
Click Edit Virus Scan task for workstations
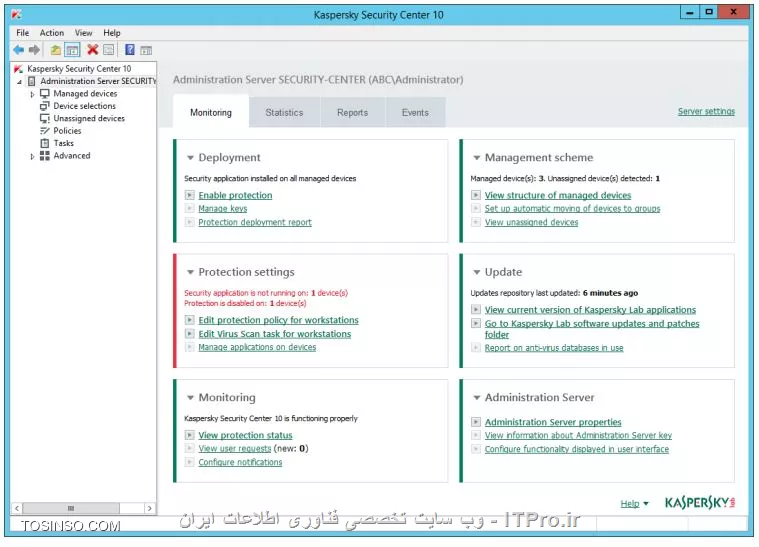(274, 334)
